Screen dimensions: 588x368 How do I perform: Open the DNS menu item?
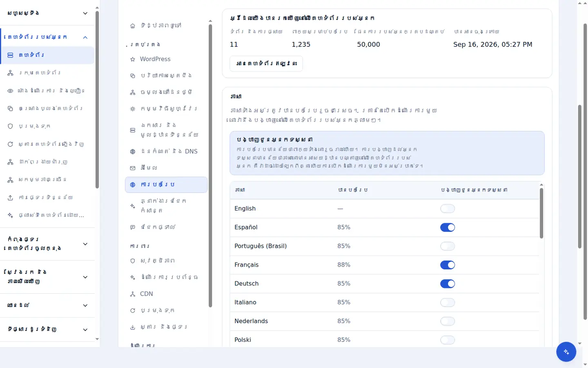pos(166,152)
